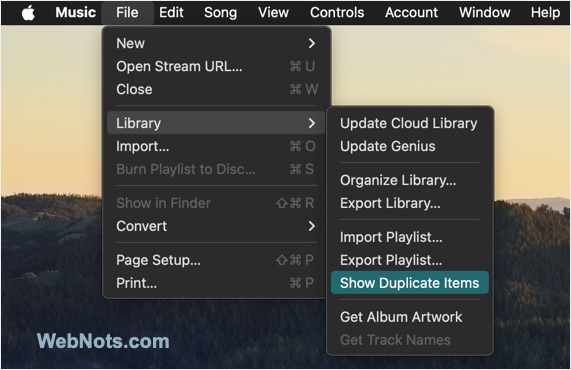The height and width of the screenshot is (370, 571).
Task: Choose Export Playlist…
Action: (410, 260)
